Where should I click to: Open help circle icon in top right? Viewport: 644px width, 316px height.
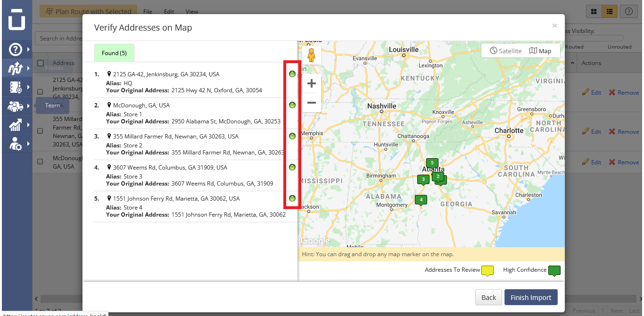coord(628,11)
